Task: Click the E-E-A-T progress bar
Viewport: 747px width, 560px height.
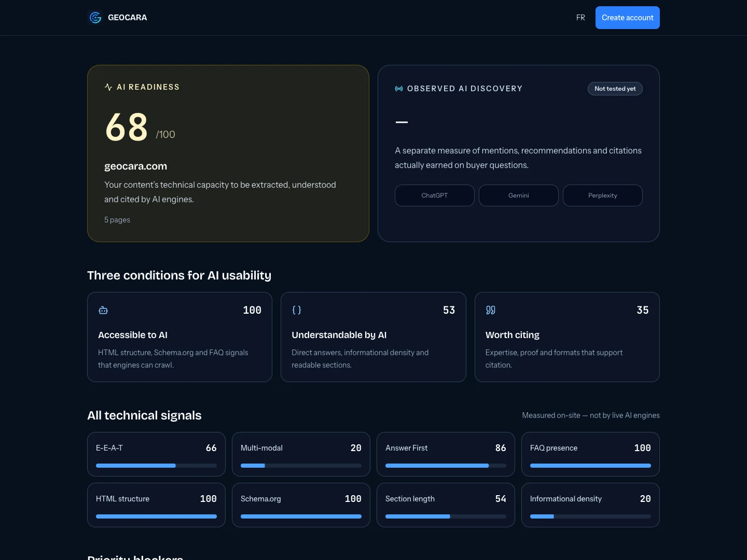Action: point(156,466)
